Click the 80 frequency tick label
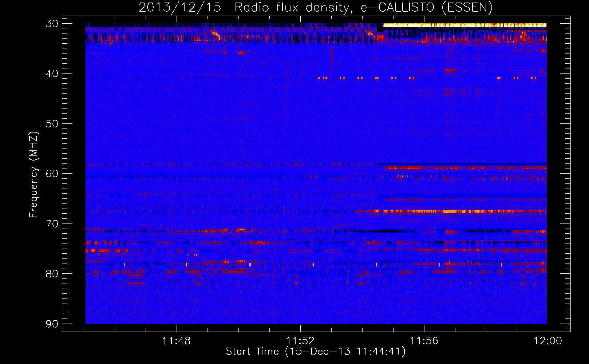589x364 pixels. tap(52, 273)
